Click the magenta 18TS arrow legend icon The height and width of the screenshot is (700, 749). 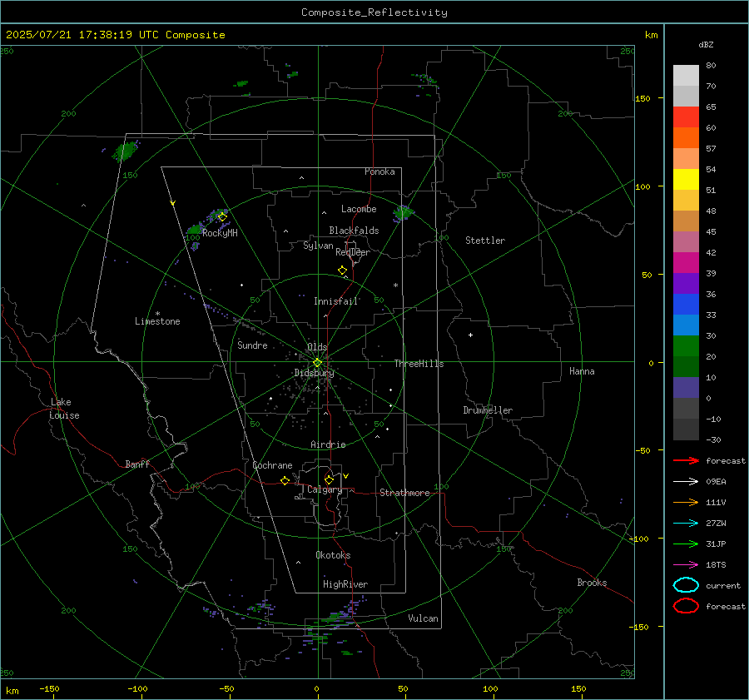tap(686, 565)
